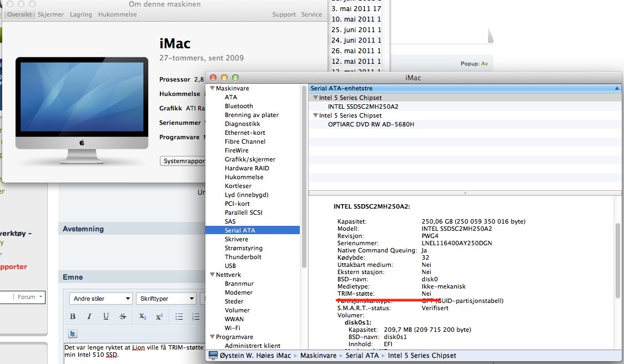
Task: Select Hukommelse in the System report sidebar
Action: coord(244,177)
